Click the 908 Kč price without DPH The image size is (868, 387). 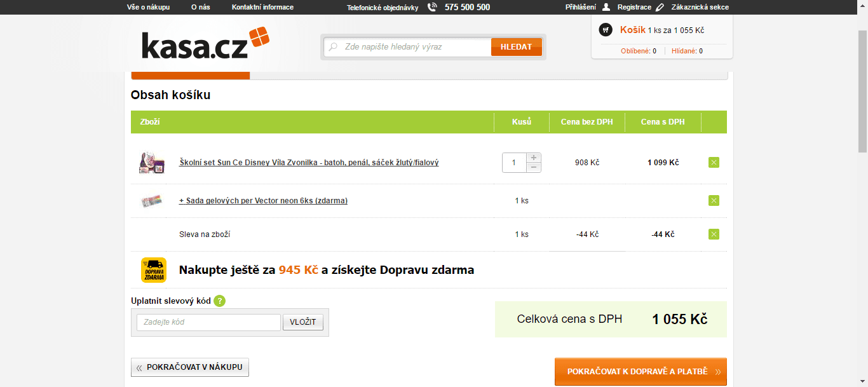pyautogui.click(x=587, y=163)
